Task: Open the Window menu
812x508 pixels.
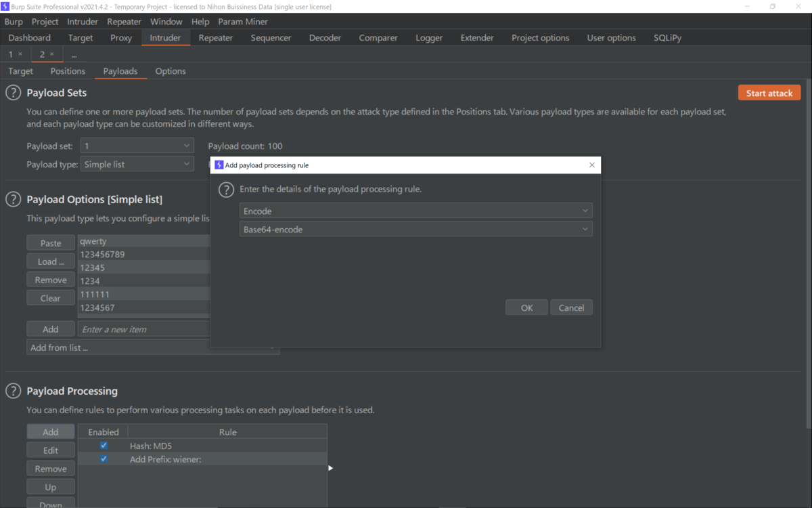Action: click(166, 22)
